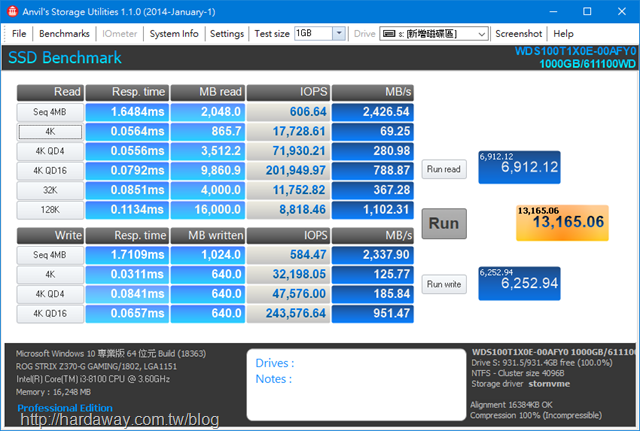Viewport: 640px width, 431px height.
Task: Click the read score 6,912.12 box
Action: (519, 167)
